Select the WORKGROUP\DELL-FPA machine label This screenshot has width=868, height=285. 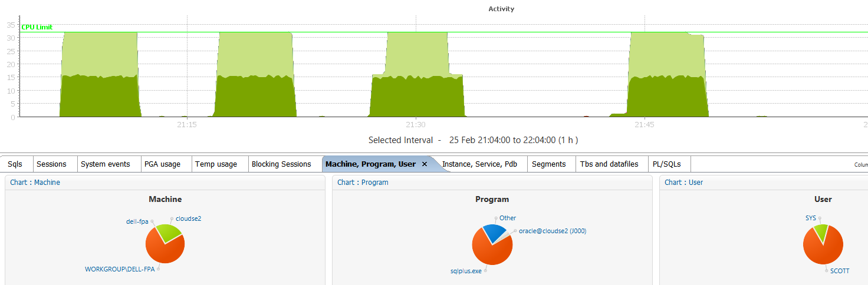click(120, 269)
